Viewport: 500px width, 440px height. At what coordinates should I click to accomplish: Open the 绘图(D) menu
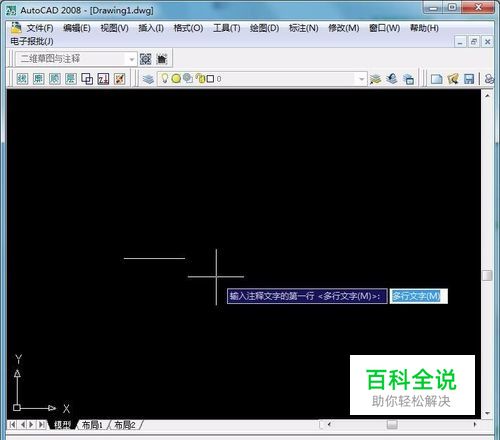coord(264,28)
